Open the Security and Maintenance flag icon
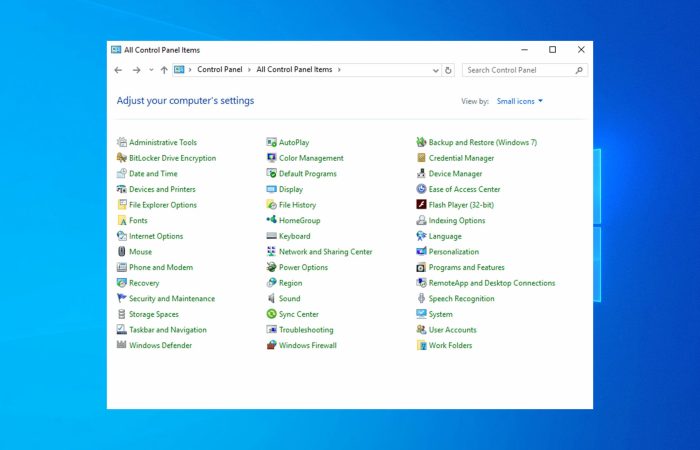700x450 pixels. click(x=121, y=298)
